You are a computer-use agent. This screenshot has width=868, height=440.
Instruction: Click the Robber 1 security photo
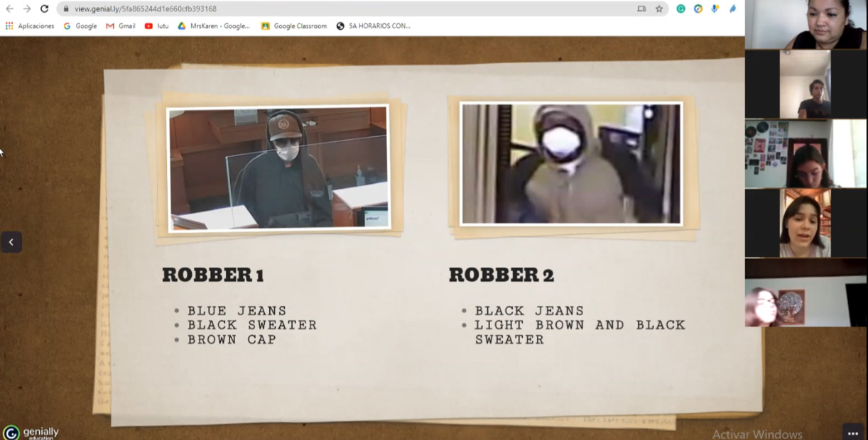278,168
